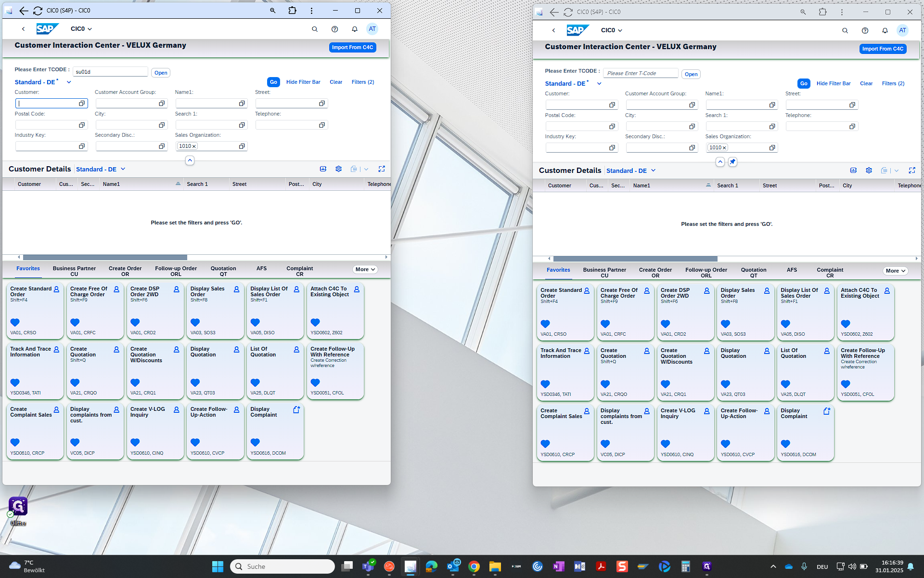Viewport: 924px width, 578px height.
Task: Open value help for Sales Organization, left window
Action: tap(242, 146)
